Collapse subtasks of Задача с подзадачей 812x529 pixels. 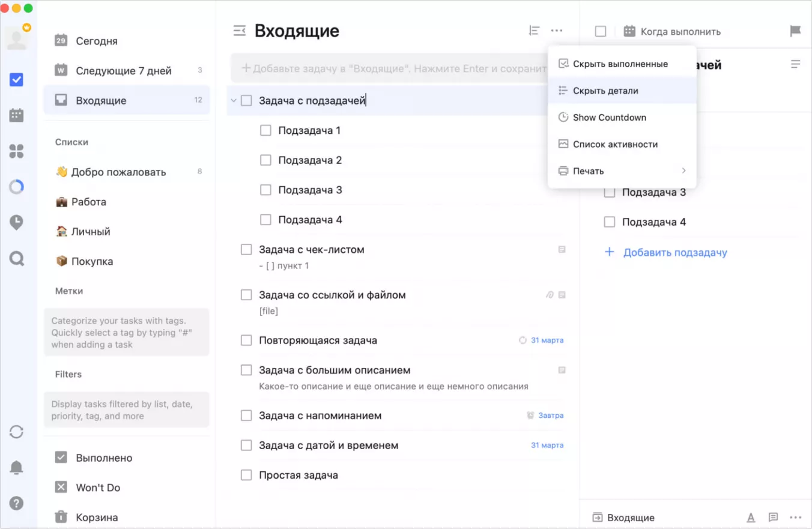pos(234,101)
